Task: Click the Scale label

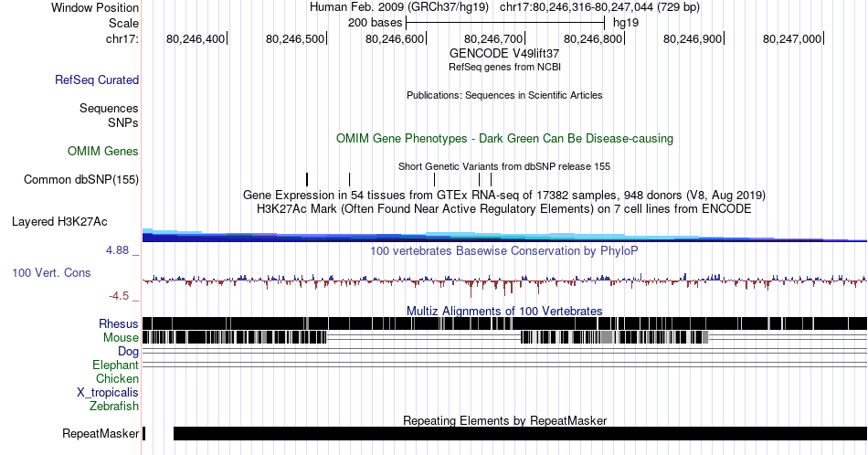Action: (x=123, y=23)
